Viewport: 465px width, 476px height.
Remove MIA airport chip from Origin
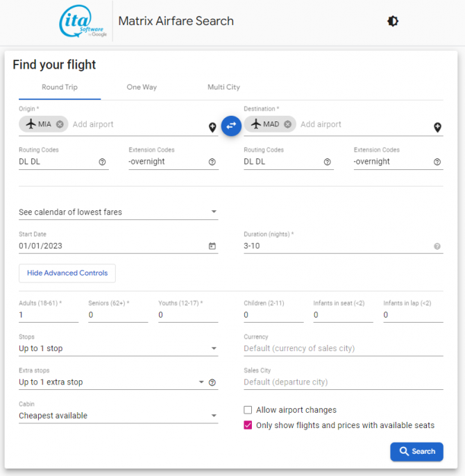[x=60, y=124]
